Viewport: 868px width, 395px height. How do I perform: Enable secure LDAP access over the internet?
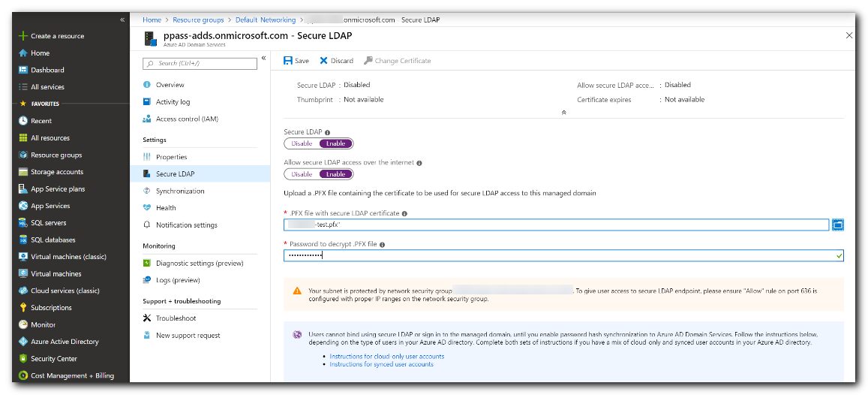click(336, 174)
